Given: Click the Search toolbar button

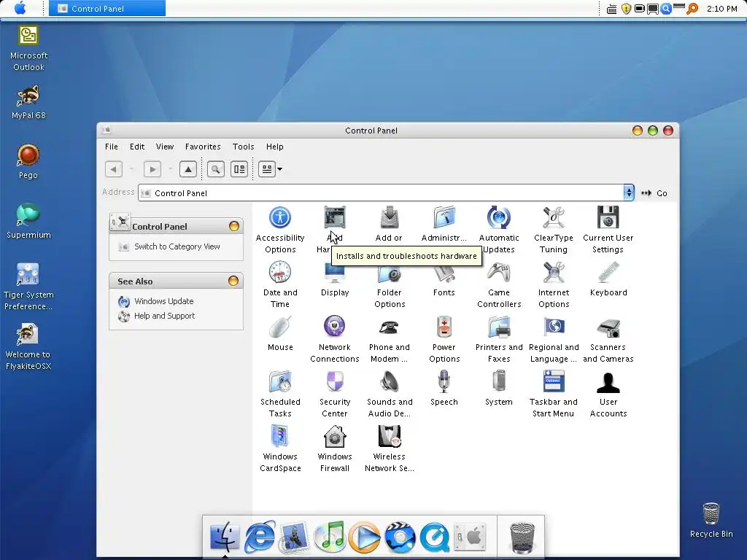Looking at the screenshot, I should (216, 169).
